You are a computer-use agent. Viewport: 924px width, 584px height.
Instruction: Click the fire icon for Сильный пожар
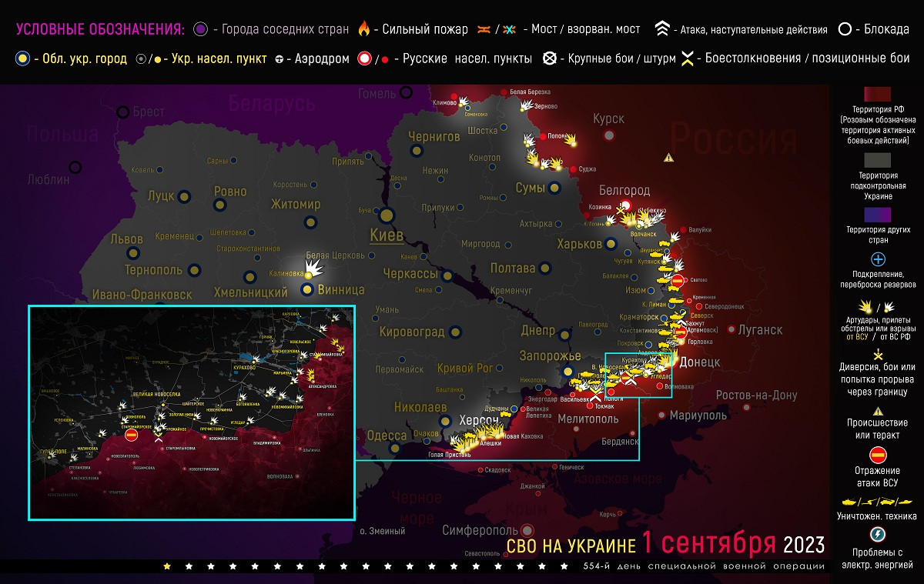click(363, 29)
